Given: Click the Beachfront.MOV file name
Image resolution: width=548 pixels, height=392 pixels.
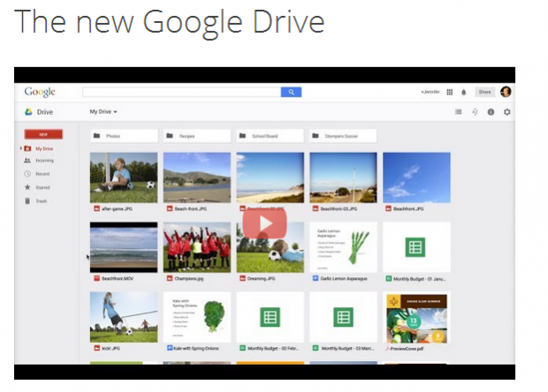Looking at the screenshot, I should tap(118, 279).
